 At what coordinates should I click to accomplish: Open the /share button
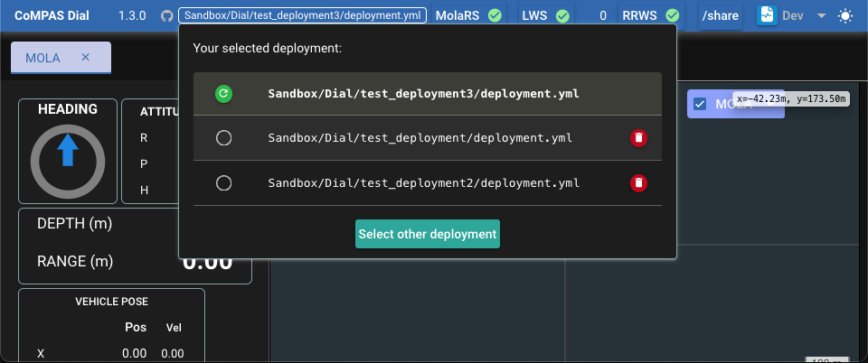pyautogui.click(x=721, y=16)
